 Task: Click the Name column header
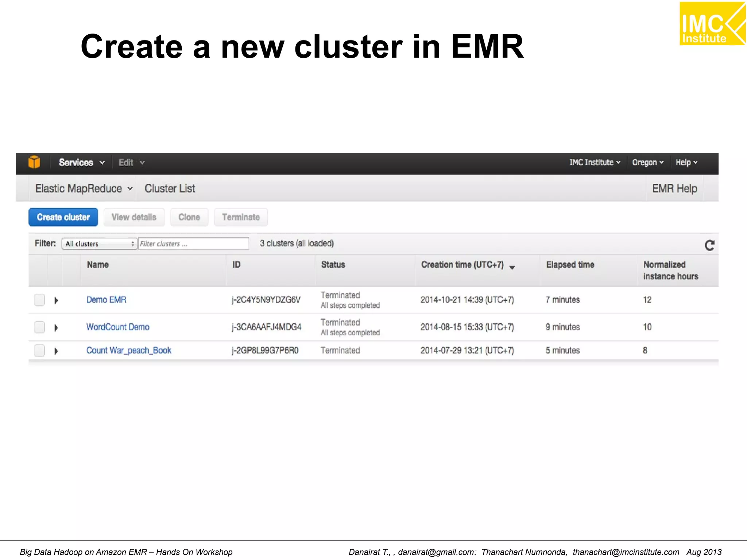click(98, 265)
